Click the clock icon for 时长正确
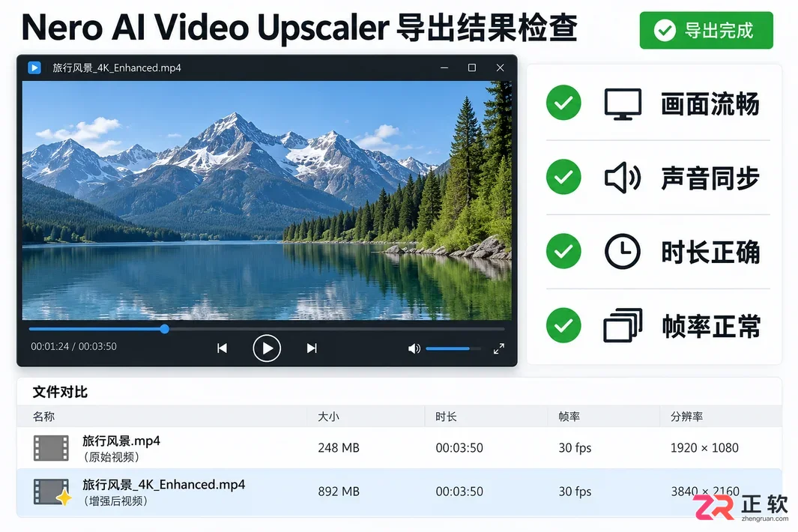This screenshot has height=532, width=798. pyautogui.click(x=622, y=252)
